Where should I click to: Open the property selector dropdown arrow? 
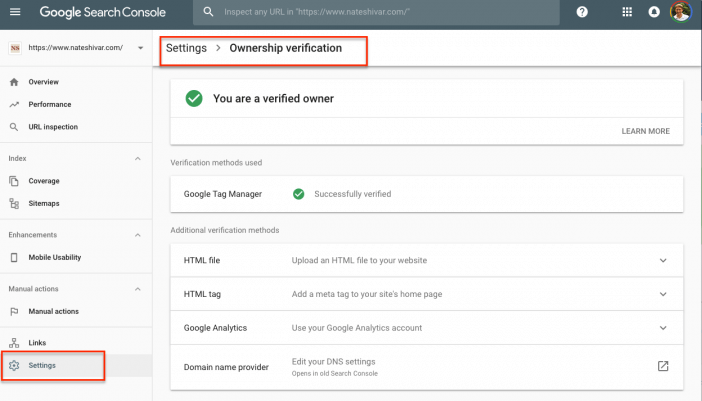141,48
